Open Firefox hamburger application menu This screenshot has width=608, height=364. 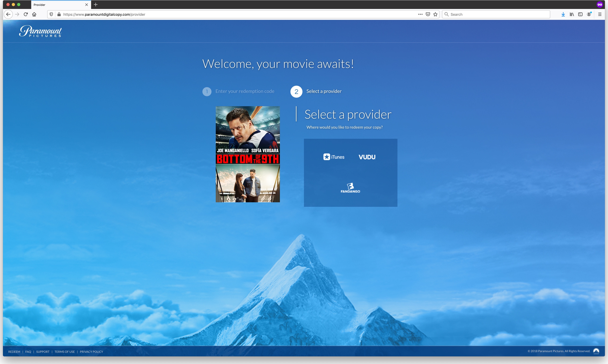[x=600, y=14]
